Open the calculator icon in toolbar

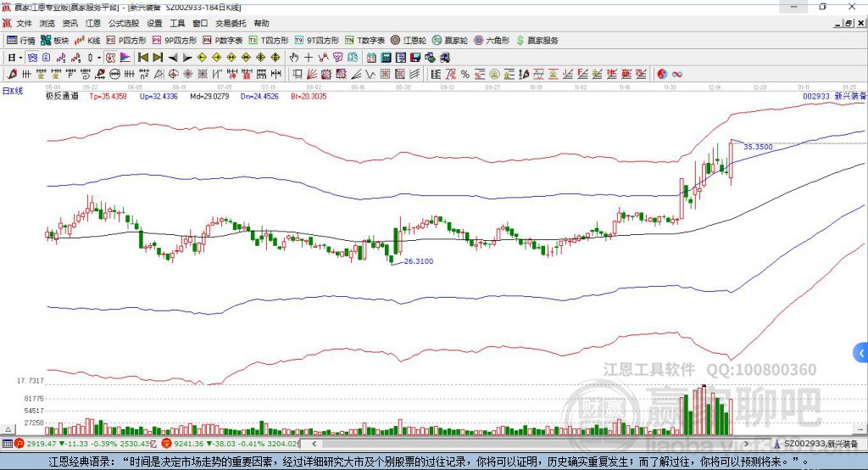point(386,58)
